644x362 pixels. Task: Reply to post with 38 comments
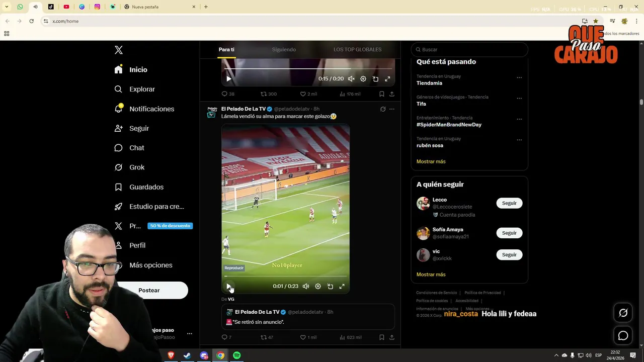click(228, 94)
